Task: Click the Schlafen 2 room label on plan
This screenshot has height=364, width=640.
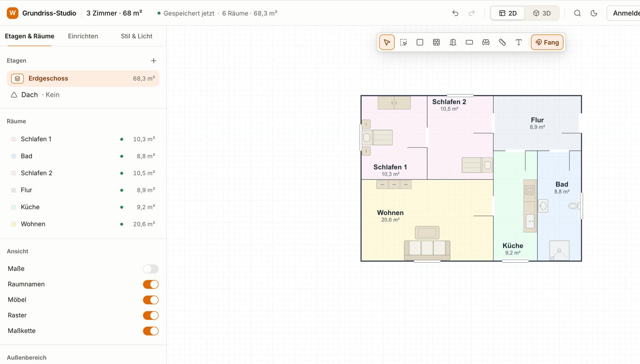Action: click(449, 102)
